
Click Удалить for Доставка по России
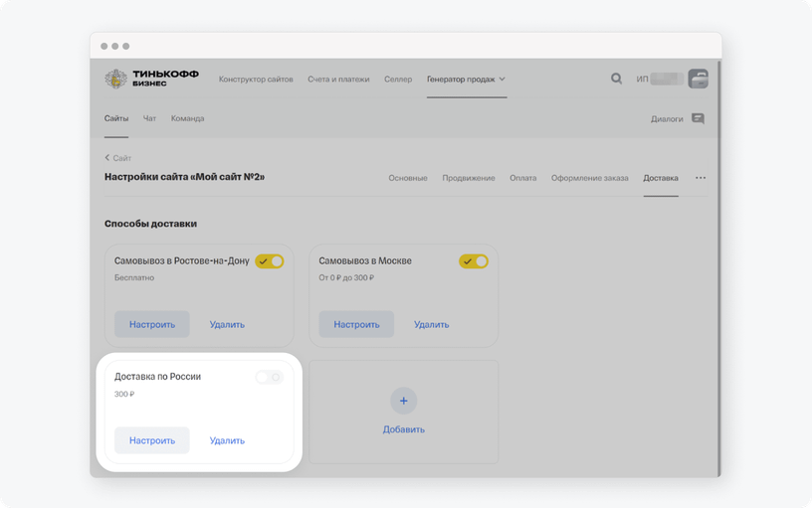(x=227, y=440)
